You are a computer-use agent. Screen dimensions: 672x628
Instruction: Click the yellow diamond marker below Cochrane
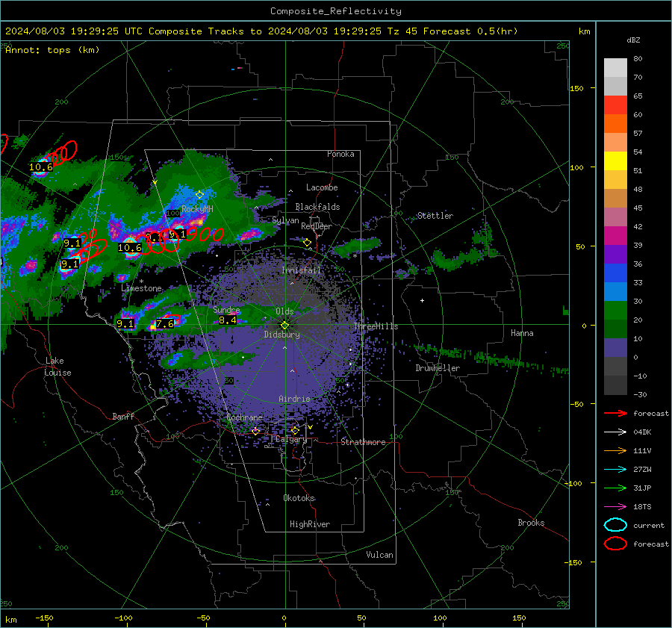pos(256,431)
